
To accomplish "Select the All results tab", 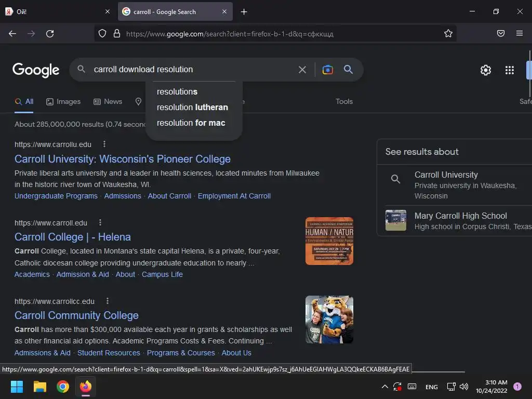I will (24, 101).
